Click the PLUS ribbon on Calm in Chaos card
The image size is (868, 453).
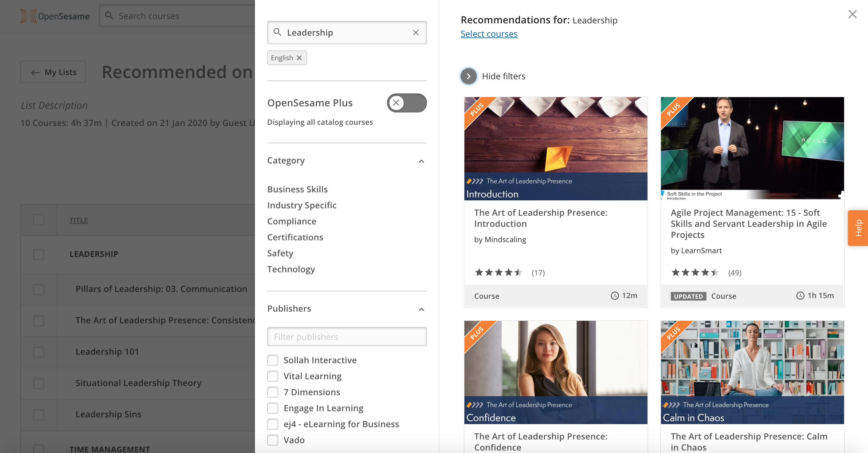(x=673, y=333)
